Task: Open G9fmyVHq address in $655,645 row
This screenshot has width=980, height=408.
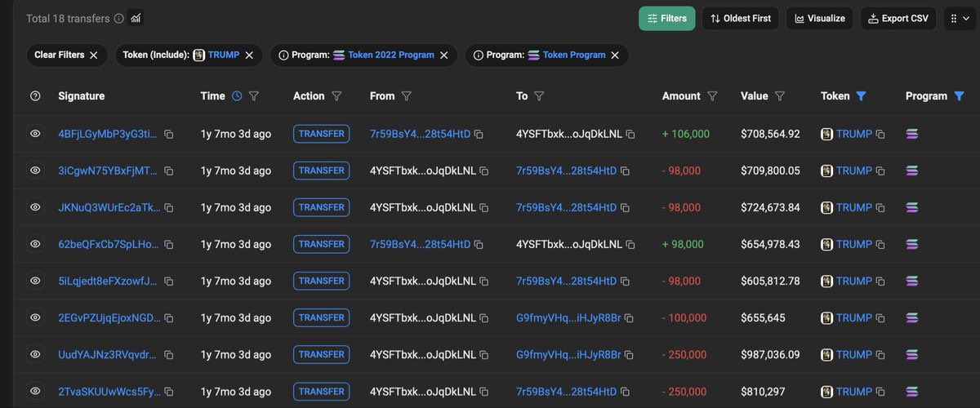Action: tap(568, 317)
